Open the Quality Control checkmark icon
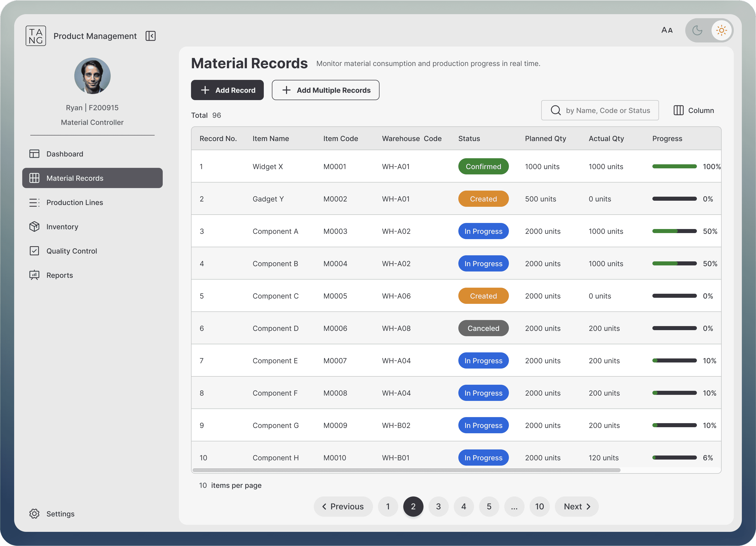Image resolution: width=756 pixels, height=546 pixels. 34,251
